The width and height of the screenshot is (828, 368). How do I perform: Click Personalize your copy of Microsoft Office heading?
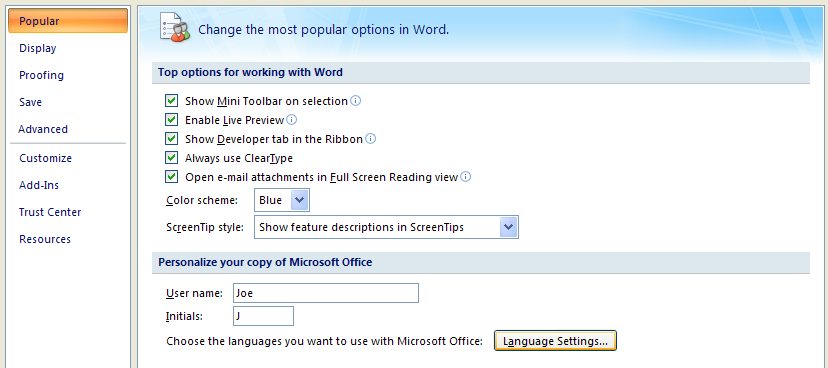coord(265,262)
